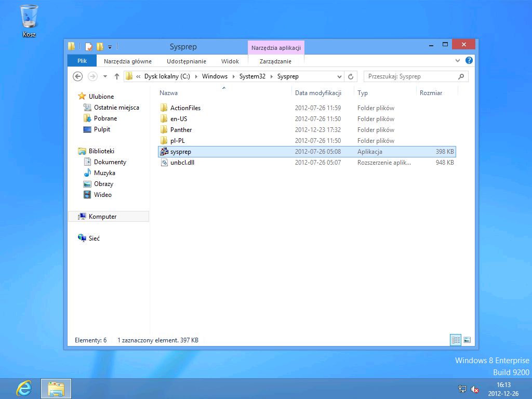Open the Plik file menu
The height and width of the screenshot is (399, 532).
(82, 61)
